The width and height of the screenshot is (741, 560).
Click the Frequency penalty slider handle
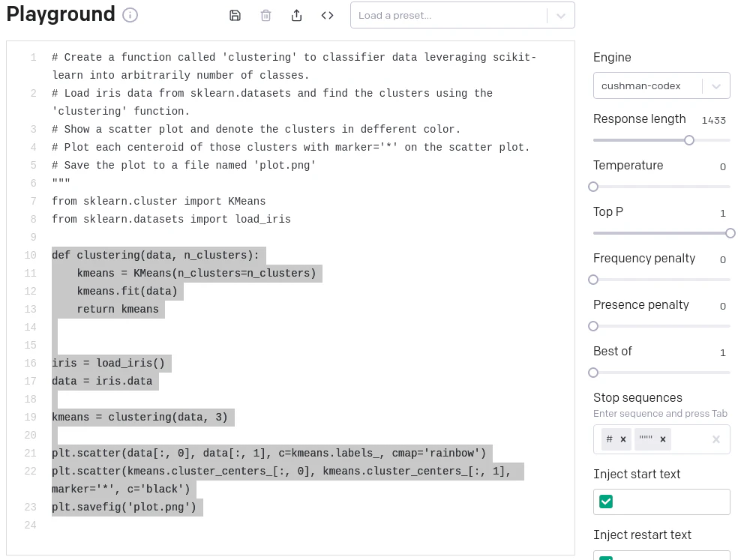[593, 280]
